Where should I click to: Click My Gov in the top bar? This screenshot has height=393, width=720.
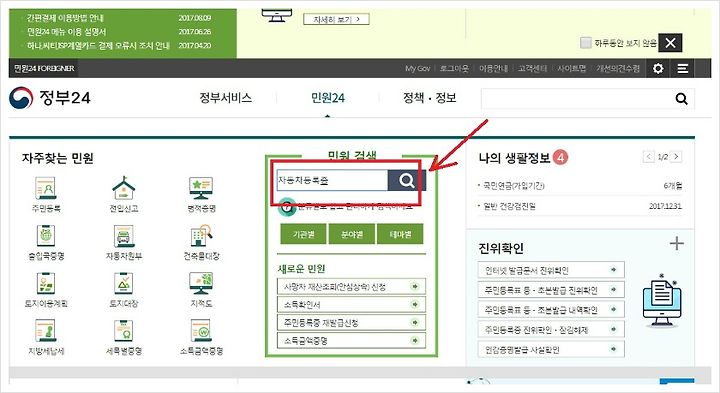click(x=417, y=68)
